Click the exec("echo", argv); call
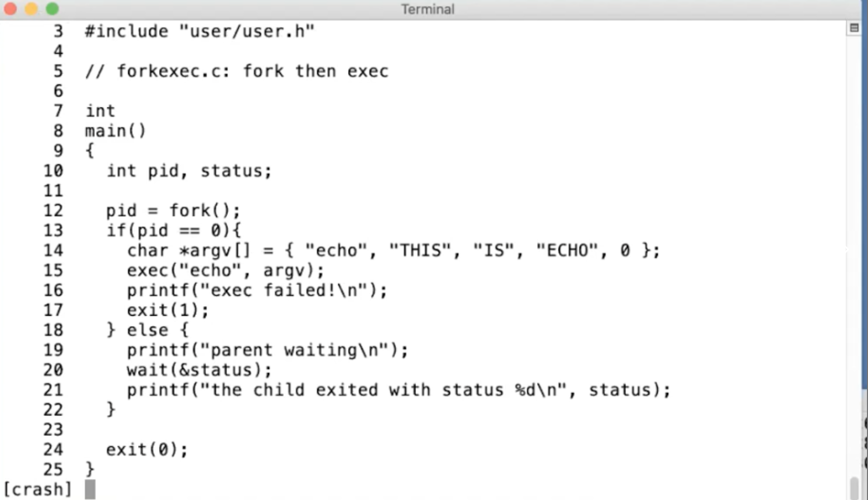The image size is (868, 500). pyautogui.click(x=225, y=271)
